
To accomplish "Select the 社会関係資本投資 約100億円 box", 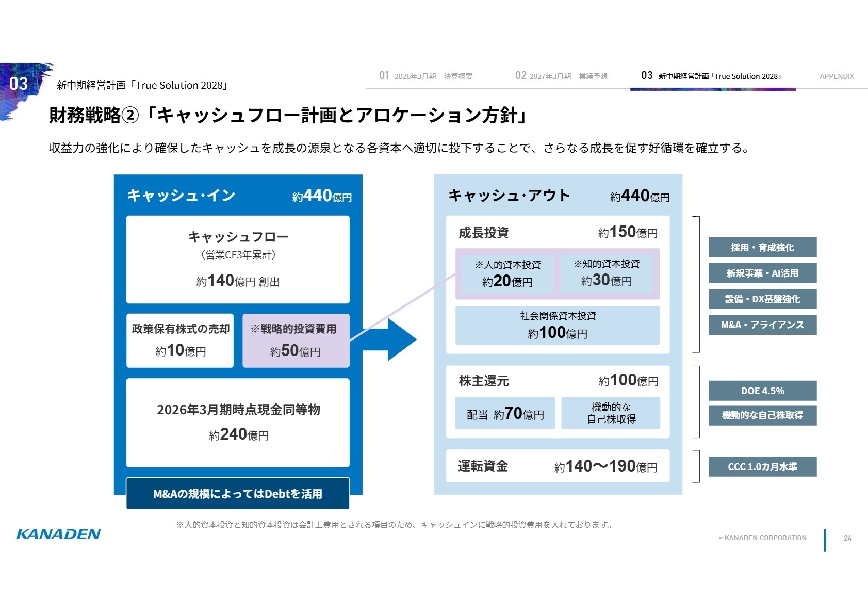I will [x=558, y=325].
